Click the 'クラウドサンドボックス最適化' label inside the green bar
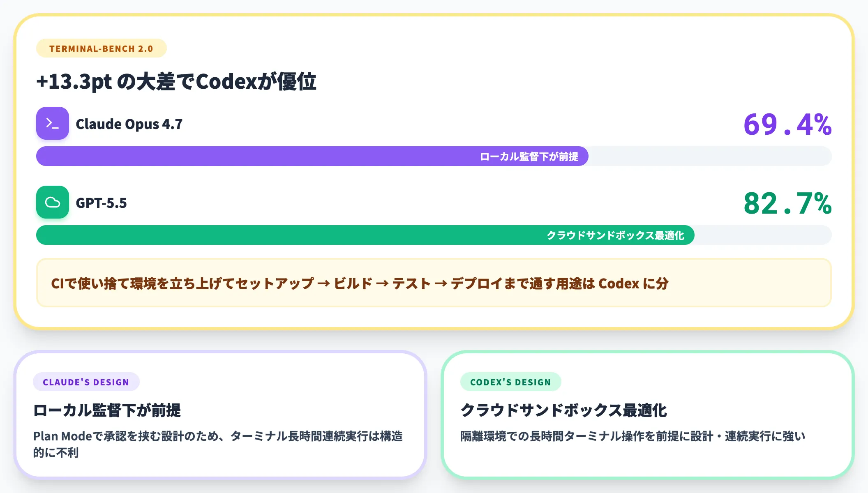Screen dimensions: 868x493 [x=615, y=235]
